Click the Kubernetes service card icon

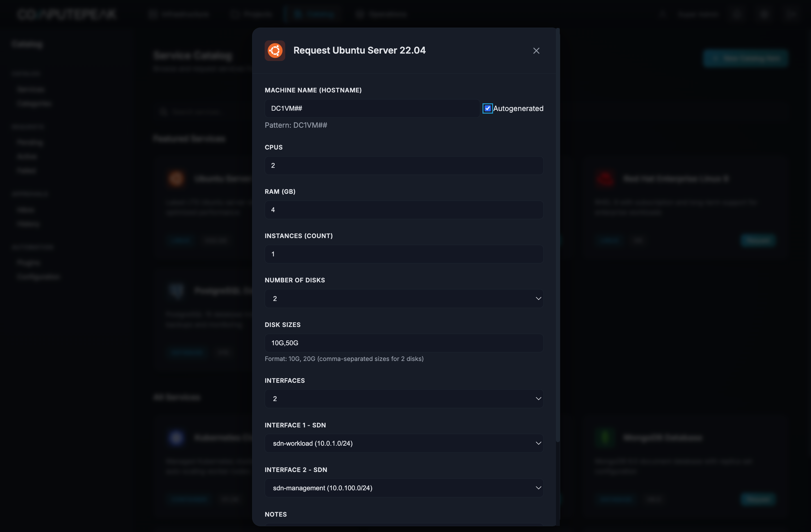pos(176,438)
